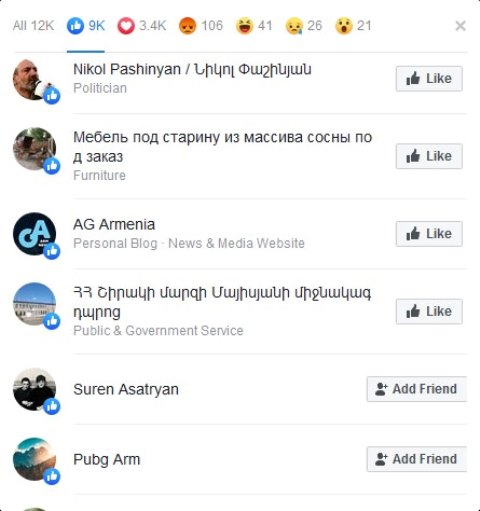Like the Furniture page Мебель под старину
Image resolution: width=480 pixels, height=511 pixels.
click(x=429, y=156)
